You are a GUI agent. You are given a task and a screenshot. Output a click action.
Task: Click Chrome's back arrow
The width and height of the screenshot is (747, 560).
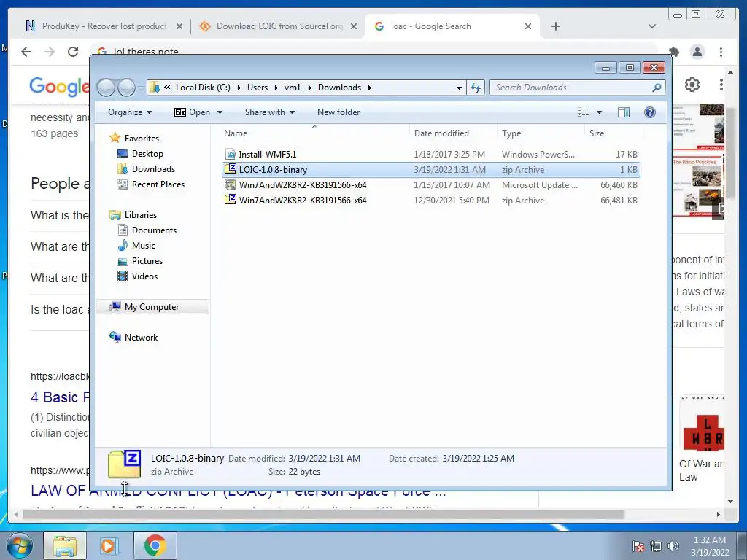pos(26,52)
